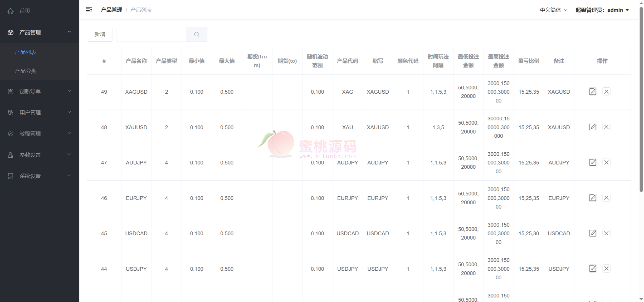Delete the USDJPY product row
Viewport: 644px width, 302px height.
point(606,269)
